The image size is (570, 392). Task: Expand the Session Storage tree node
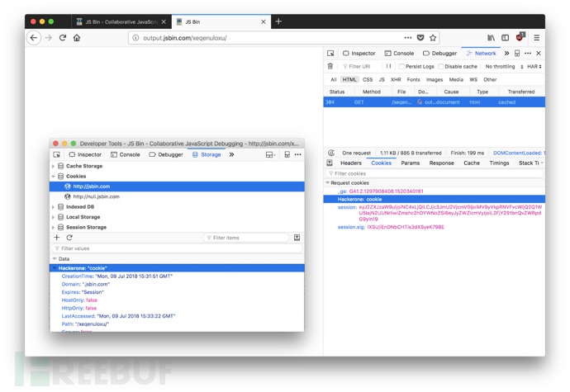[54, 228]
